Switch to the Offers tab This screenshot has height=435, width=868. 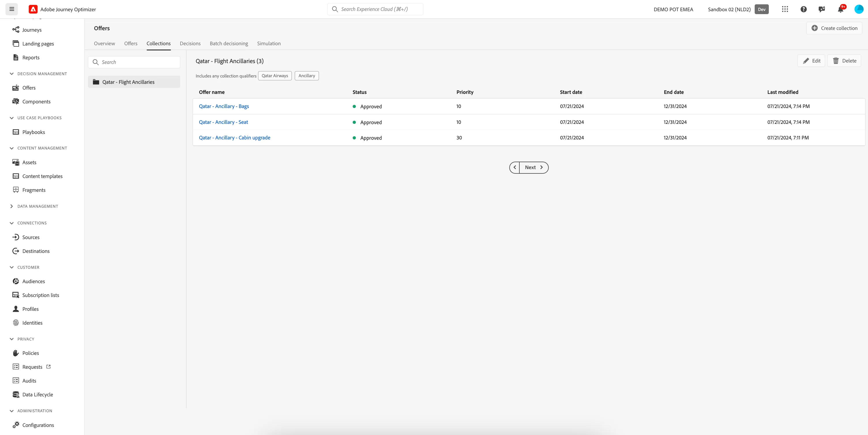pos(131,43)
